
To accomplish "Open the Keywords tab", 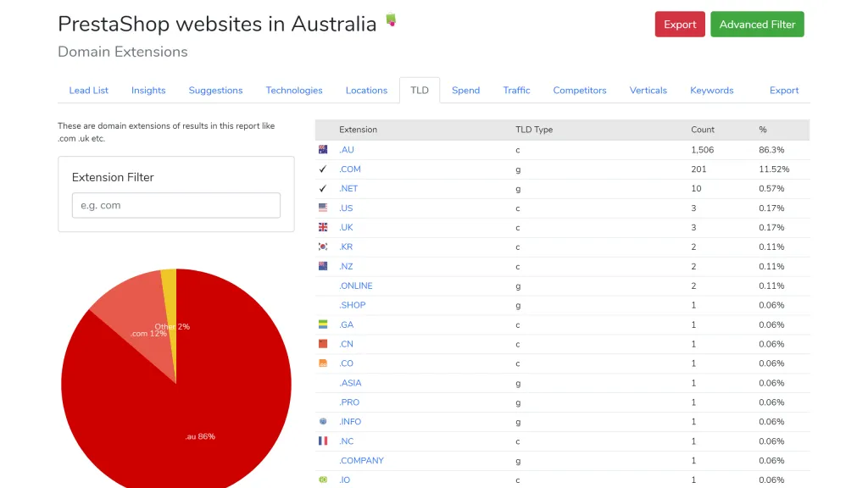I will [x=711, y=90].
